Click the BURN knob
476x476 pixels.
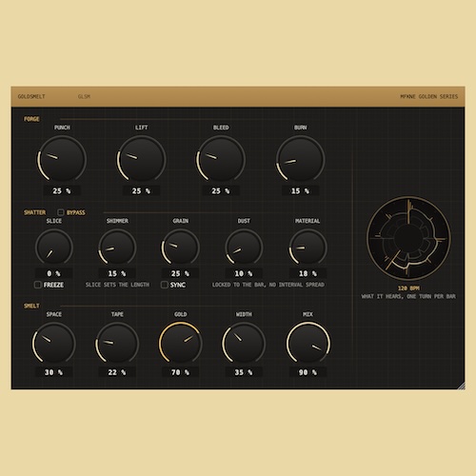click(x=300, y=159)
